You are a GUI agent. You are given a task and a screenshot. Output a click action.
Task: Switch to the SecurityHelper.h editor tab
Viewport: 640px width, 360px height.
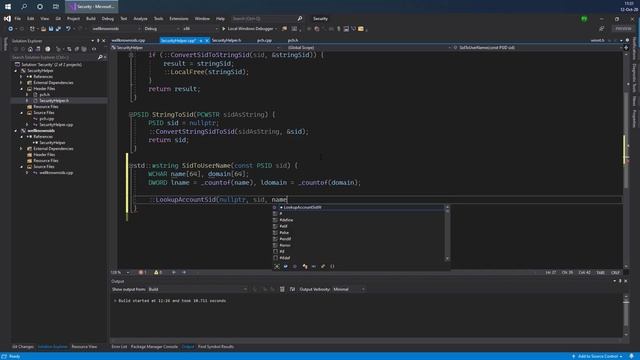click(227, 40)
